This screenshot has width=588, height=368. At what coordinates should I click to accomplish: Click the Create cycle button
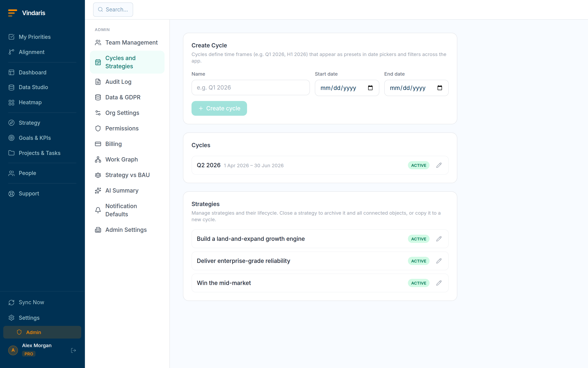pos(219,108)
